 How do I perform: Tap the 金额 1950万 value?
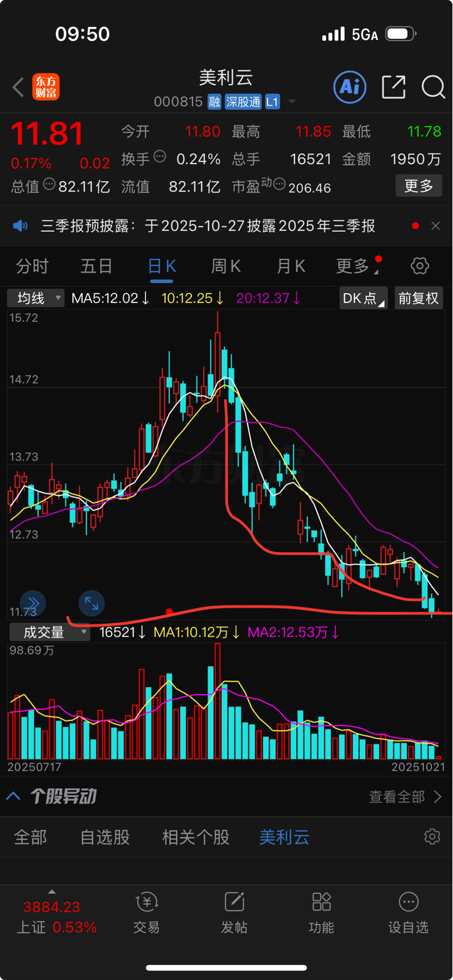point(416,159)
